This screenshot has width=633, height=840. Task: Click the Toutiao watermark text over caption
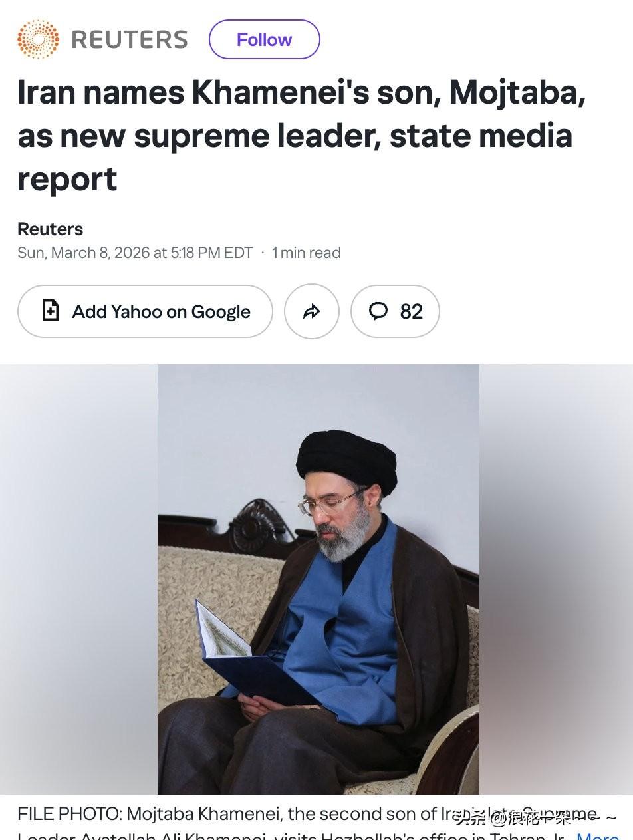[536, 818]
